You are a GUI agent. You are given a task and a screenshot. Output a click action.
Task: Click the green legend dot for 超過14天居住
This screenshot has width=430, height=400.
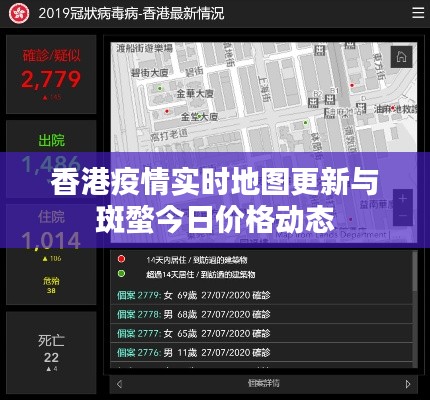[121, 274]
